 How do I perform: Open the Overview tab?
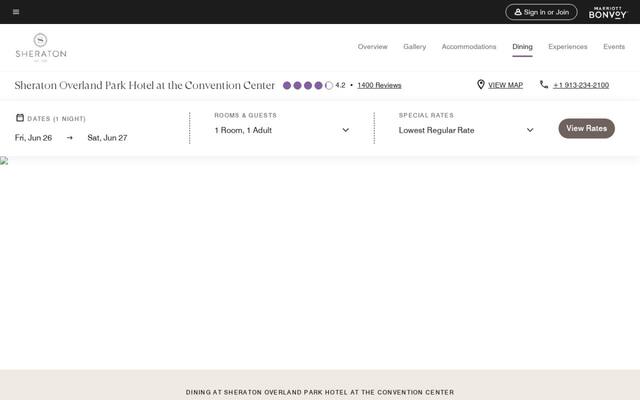(372, 47)
